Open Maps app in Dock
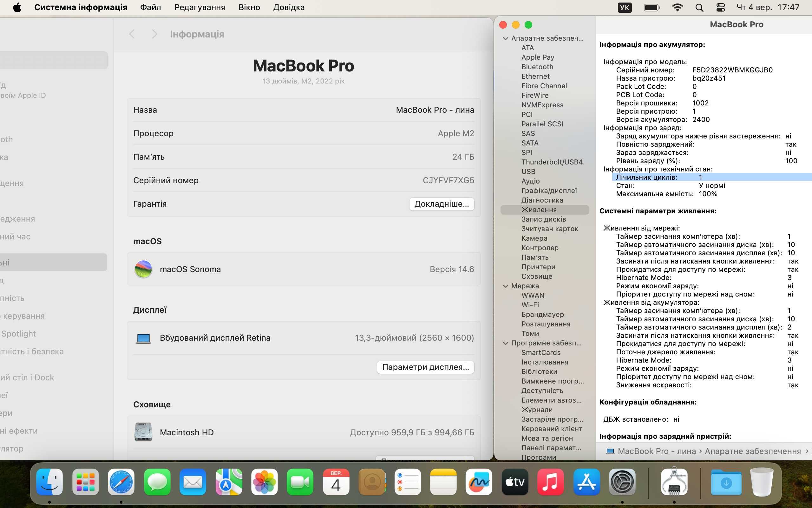This screenshot has height=508, width=812. coord(228,482)
